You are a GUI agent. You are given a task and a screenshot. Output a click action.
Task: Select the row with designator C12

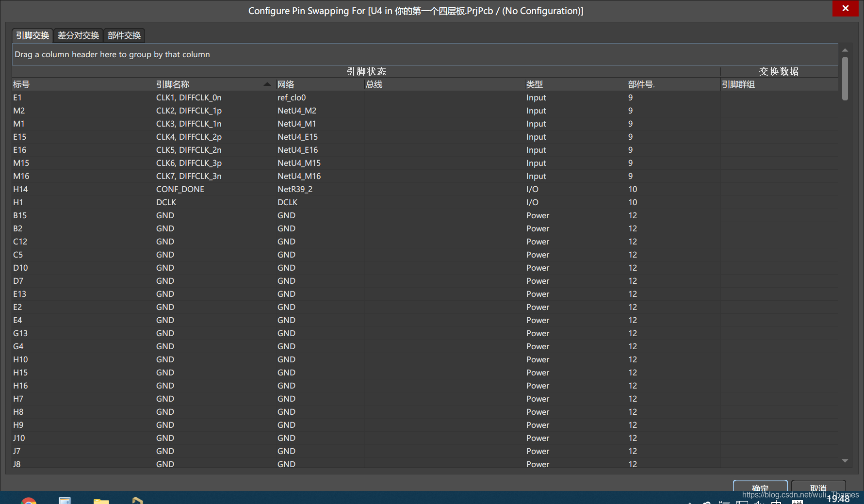point(425,242)
